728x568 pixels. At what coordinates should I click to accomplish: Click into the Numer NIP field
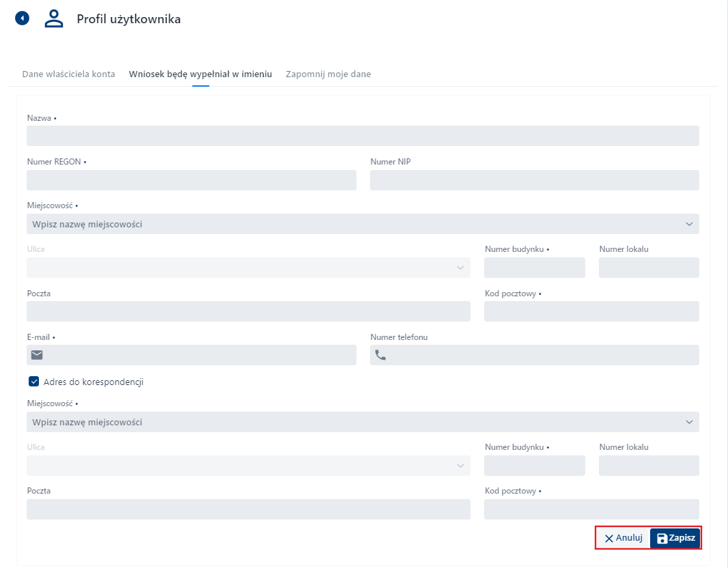coord(534,180)
